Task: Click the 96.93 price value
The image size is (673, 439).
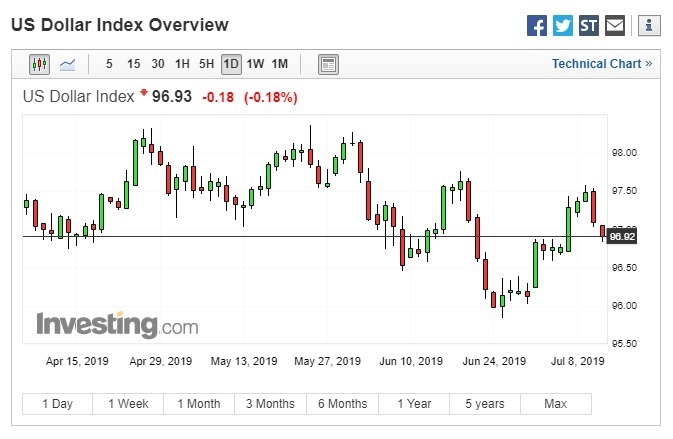Action: pyautogui.click(x=172, y=97)
